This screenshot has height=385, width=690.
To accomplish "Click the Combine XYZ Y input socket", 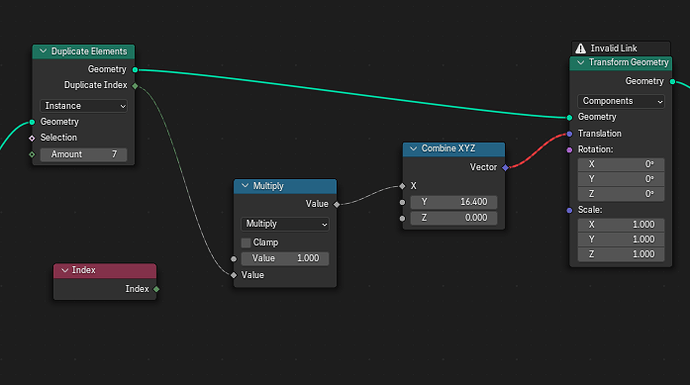I will pos(402,202).
